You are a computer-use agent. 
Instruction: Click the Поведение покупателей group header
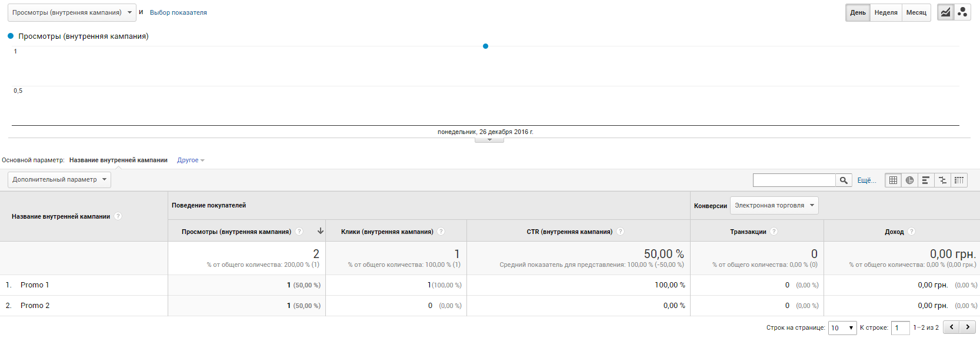click(209, 205)
